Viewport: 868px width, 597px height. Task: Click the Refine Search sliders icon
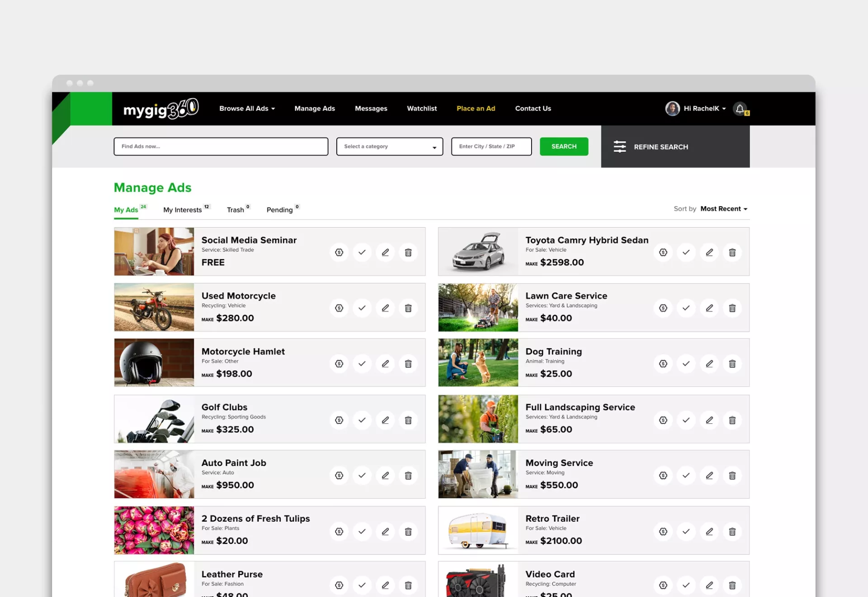click(619, 147)
